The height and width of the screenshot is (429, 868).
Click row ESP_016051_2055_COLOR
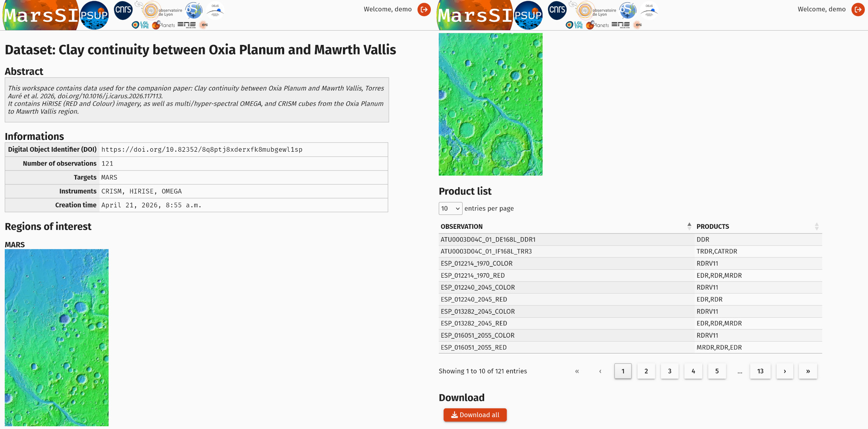tap(630, 335)
